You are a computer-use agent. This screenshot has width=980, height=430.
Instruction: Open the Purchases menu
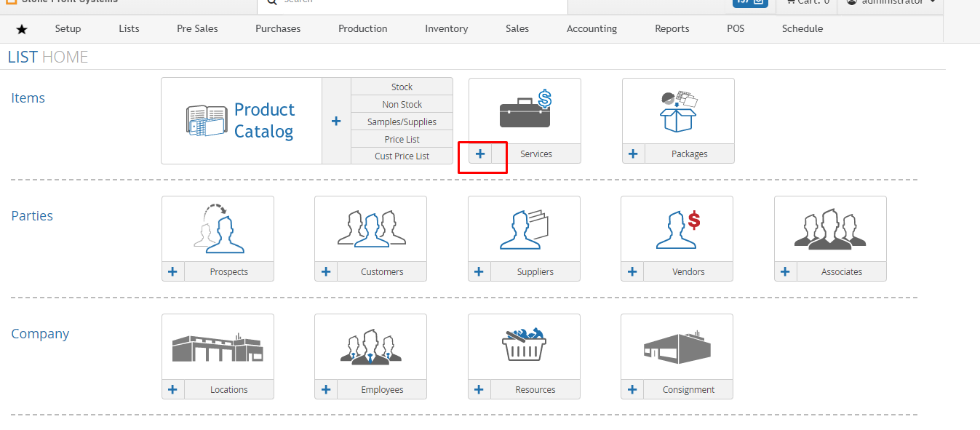point(278,28)
